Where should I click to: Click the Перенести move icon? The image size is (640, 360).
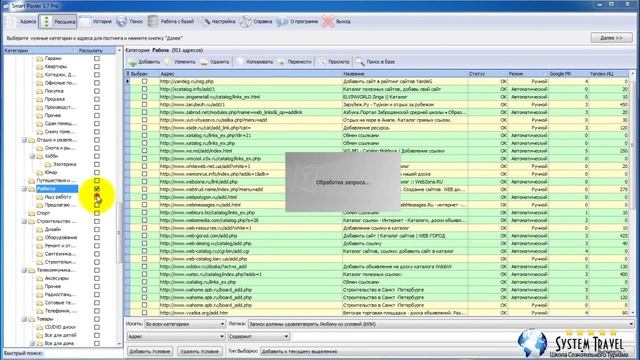coord(281,62)
